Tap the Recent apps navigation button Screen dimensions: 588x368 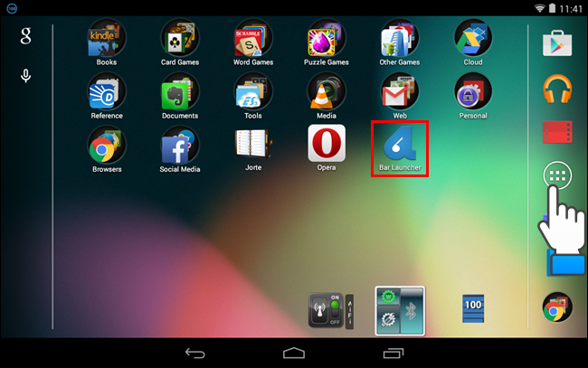click(x=393, y=353)
